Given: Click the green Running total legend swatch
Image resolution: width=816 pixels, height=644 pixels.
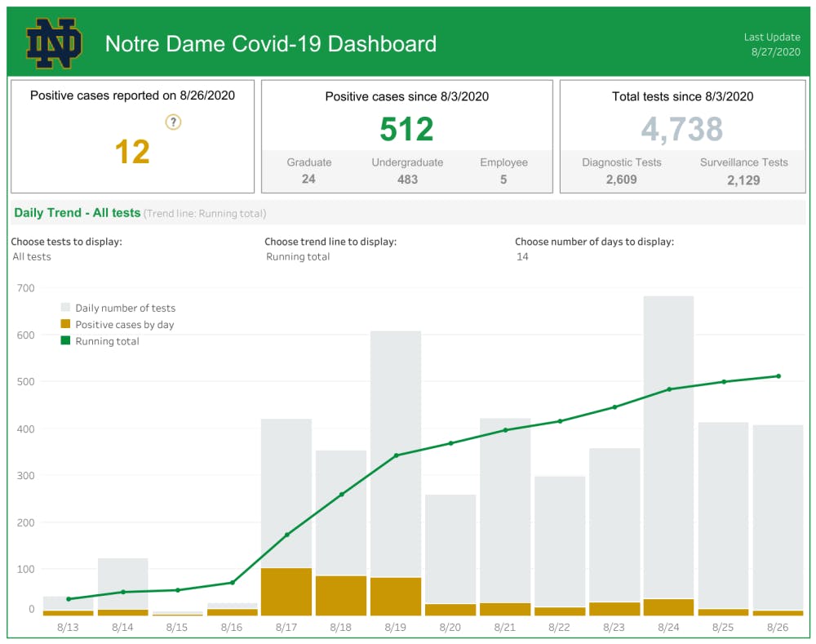Looking at the screenshot, I should tap(66, 341).
